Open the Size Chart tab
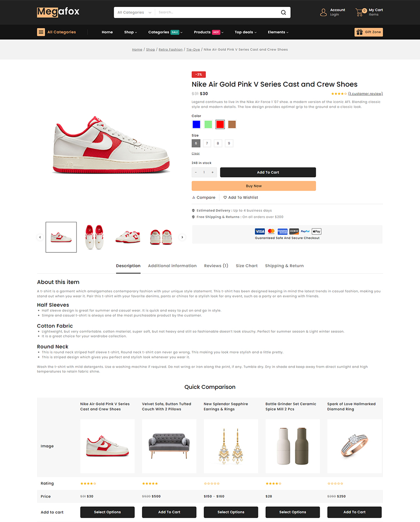 point(247,266)
